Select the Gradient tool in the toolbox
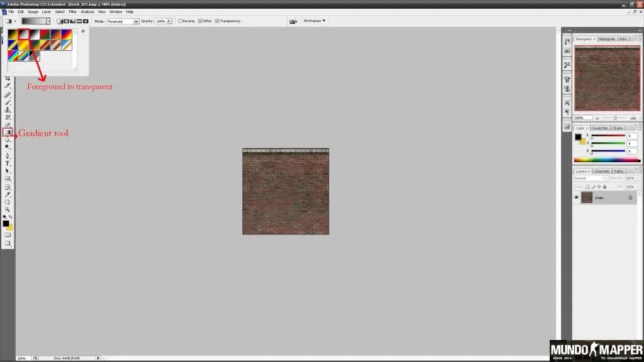The height and width of the screenshot is (362, 644). [8, 132]
